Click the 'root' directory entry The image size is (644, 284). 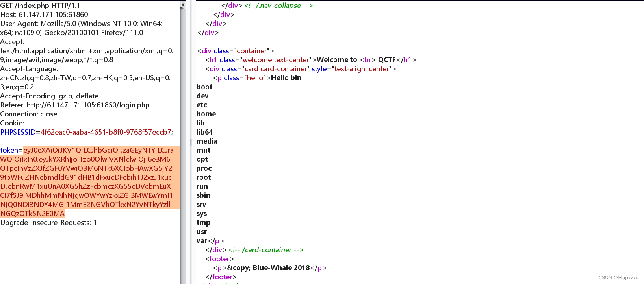[204, 177]
